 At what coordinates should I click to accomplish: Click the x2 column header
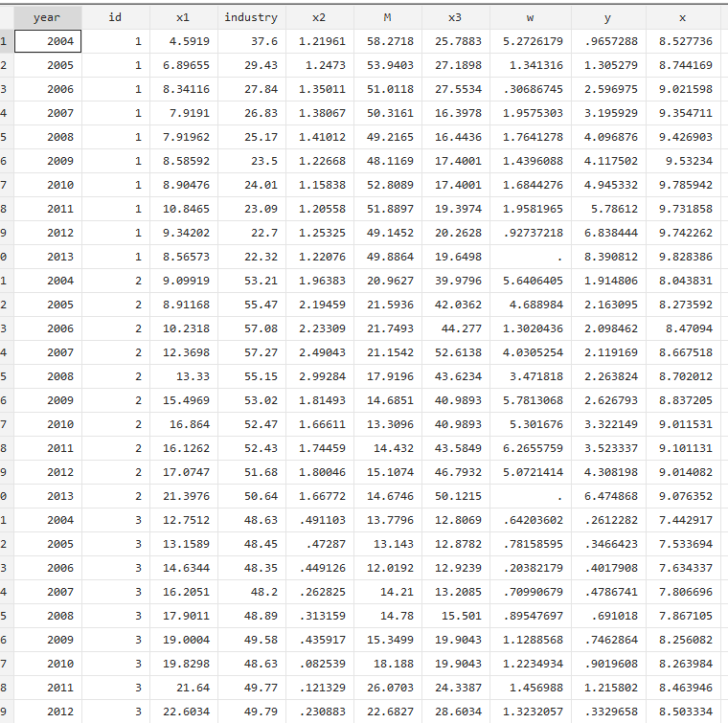(319, 17)
